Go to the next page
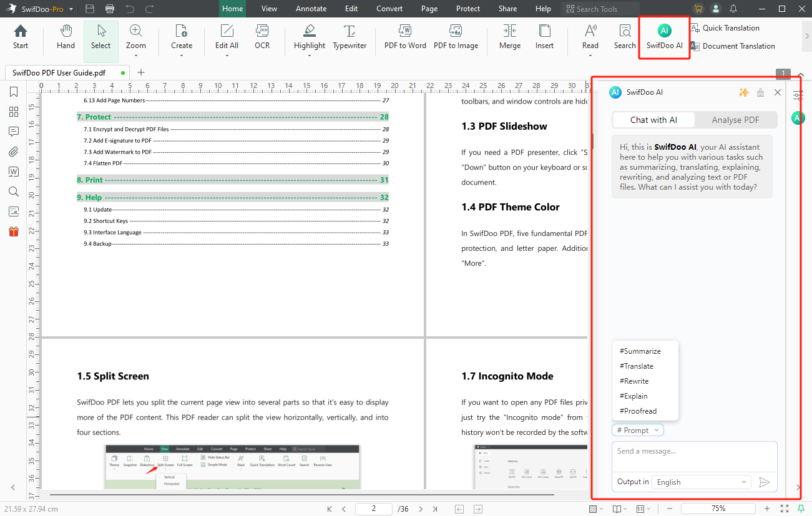Screen dimensions: 812x516 [x=421, y=509]
